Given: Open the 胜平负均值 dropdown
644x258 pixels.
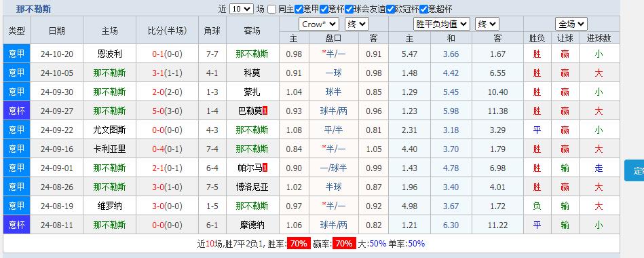Looking at the screenshot, I should pyautogui.click(x=442, y=24).
